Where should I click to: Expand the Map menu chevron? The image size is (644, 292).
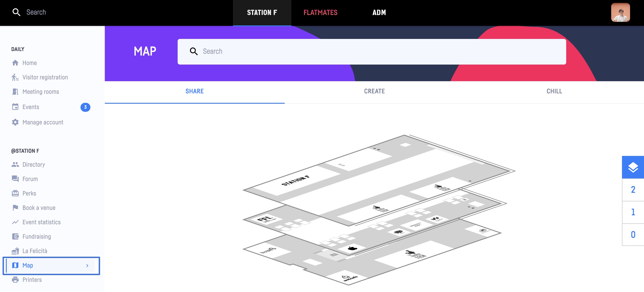(87, 265)
